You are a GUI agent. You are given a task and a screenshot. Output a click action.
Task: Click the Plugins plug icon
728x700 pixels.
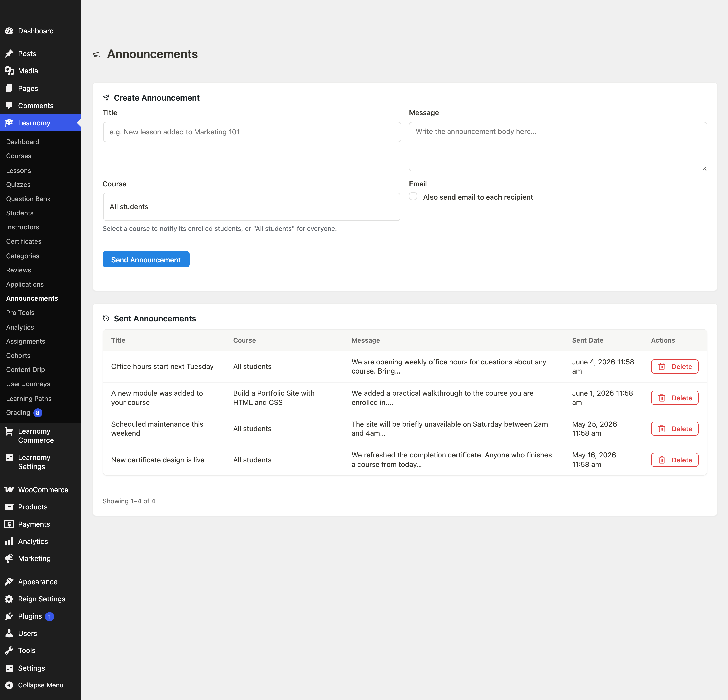point(9,616)
